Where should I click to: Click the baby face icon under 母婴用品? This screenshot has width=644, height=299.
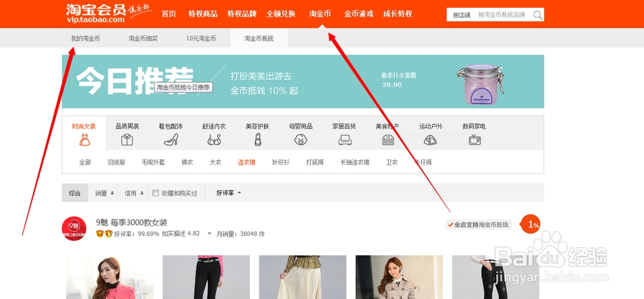click(x=301, y=140)
